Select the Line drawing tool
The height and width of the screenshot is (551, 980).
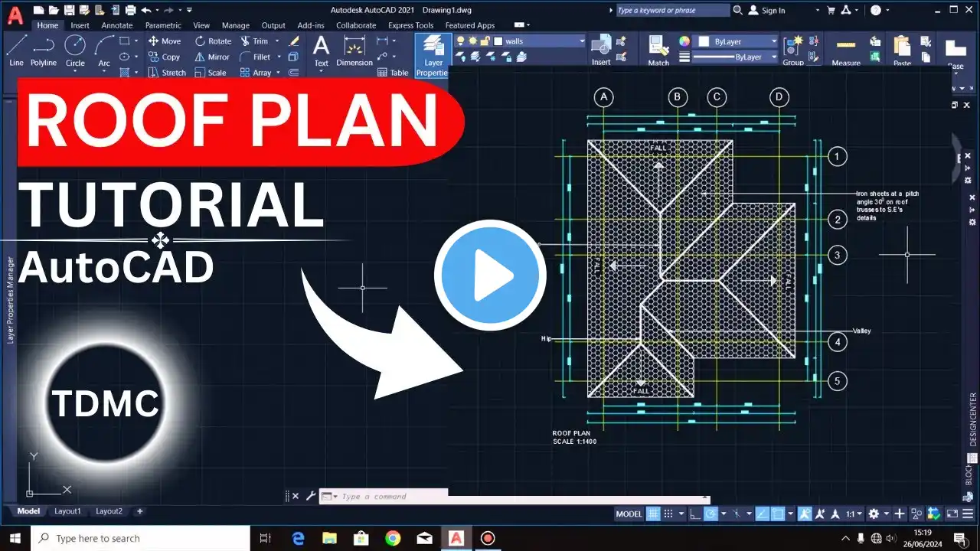point(16,51)
